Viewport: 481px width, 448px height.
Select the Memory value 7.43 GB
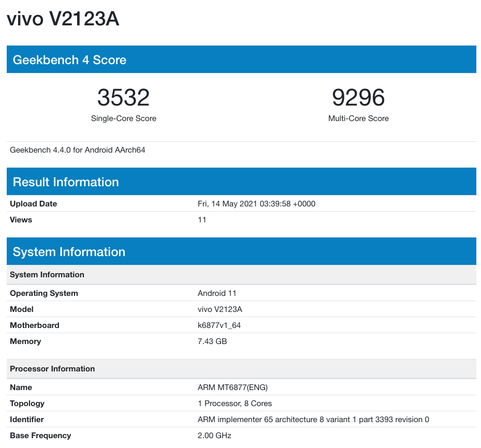coord(212,341)
